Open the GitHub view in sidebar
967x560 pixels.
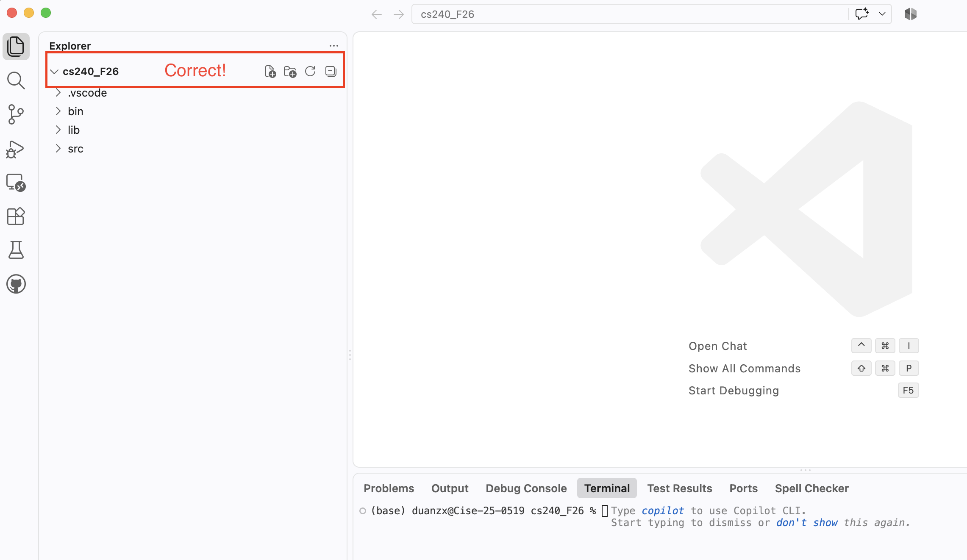click(16, 284)
